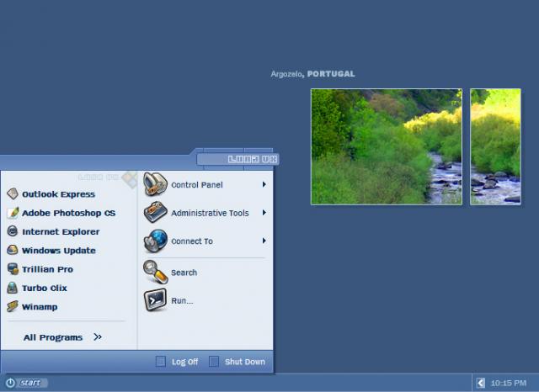Image resolution: width=539 pixels, height=392 pixels.
Task: Open Trillian Pro menu entry
Action: coord(47,269)
